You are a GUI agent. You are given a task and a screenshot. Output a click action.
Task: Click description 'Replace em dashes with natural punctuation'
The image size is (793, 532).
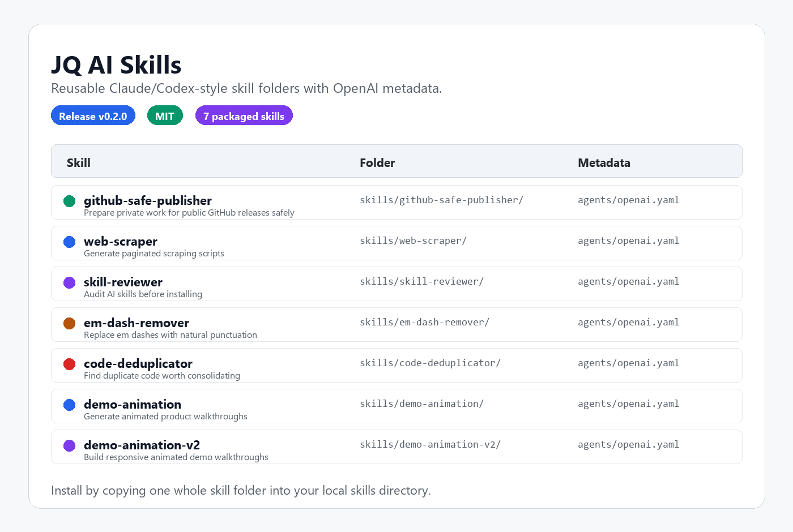(x=170, y=335)
